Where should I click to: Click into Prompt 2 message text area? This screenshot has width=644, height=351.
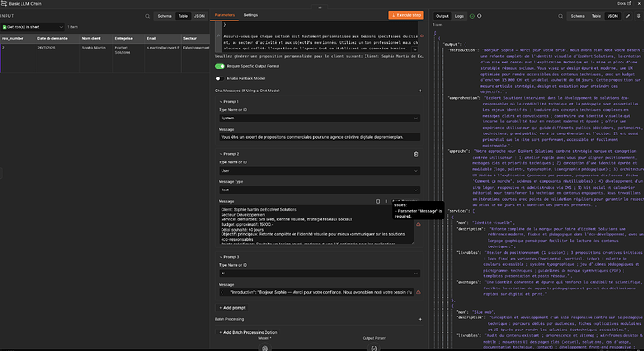coord(316,225)
